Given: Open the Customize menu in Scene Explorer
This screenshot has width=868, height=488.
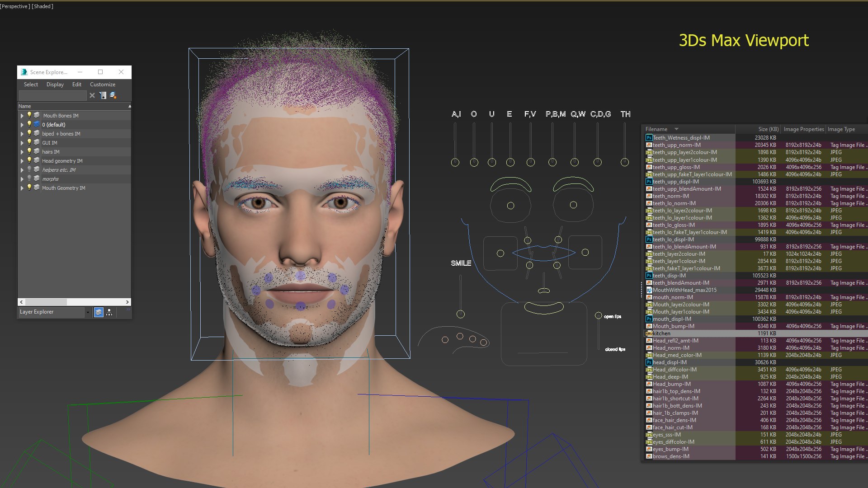Looking at the screenshot, I should pos(103,84).
